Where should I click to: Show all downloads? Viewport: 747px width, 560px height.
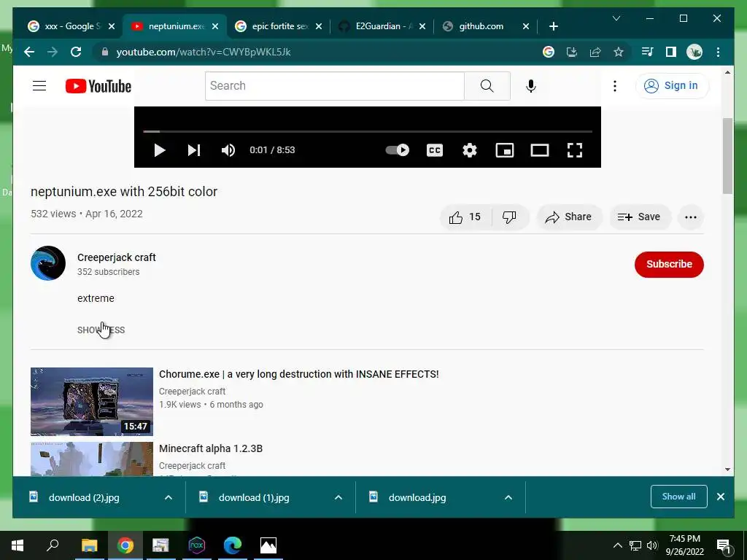point(679,497)
